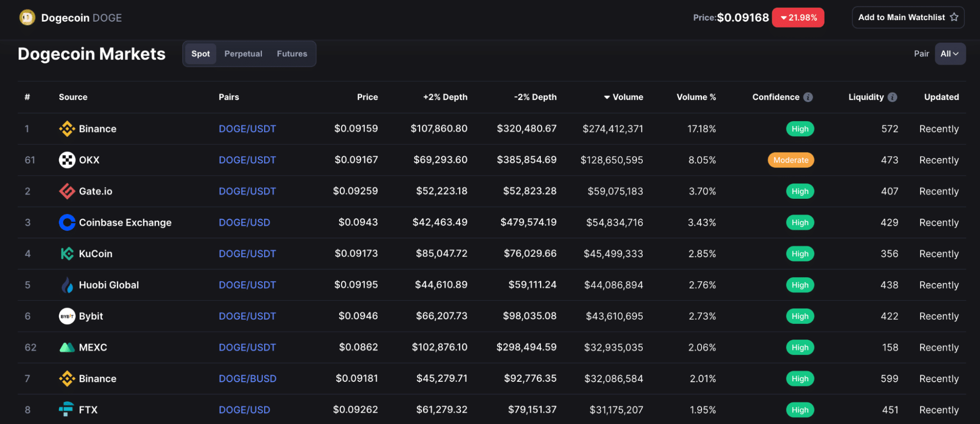Image resolution: width=980 pixels, height=424 pixels.
Task: Click the Bybit exchange logo
Action: [x=67, y=316]
